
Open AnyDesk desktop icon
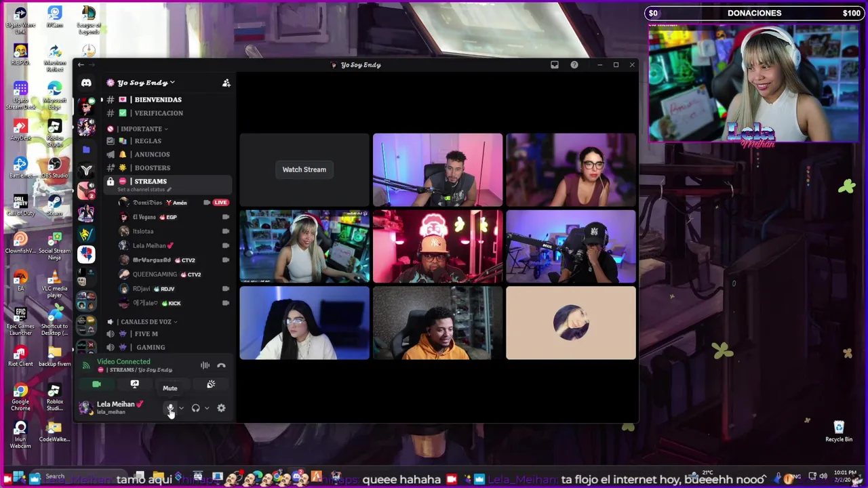pyautogui.click(x=20, y=130)
